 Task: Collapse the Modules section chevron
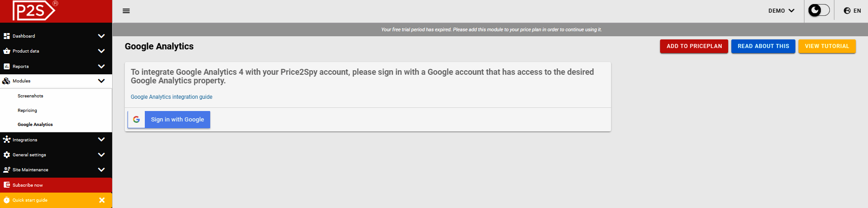[x=101, y=81]
